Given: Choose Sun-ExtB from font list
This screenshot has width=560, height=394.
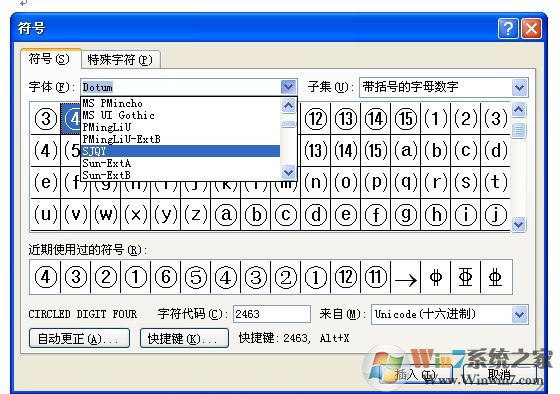Looking at the screenshot, I should point(180,175).
